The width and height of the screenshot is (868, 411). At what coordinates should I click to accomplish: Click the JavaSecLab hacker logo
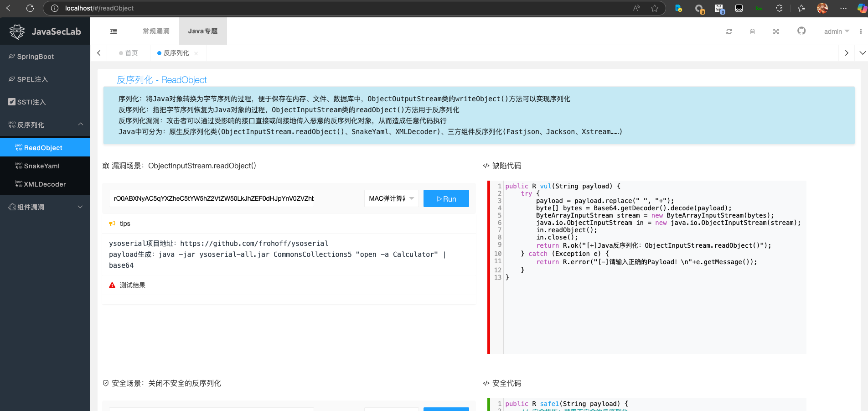point(17,31)
